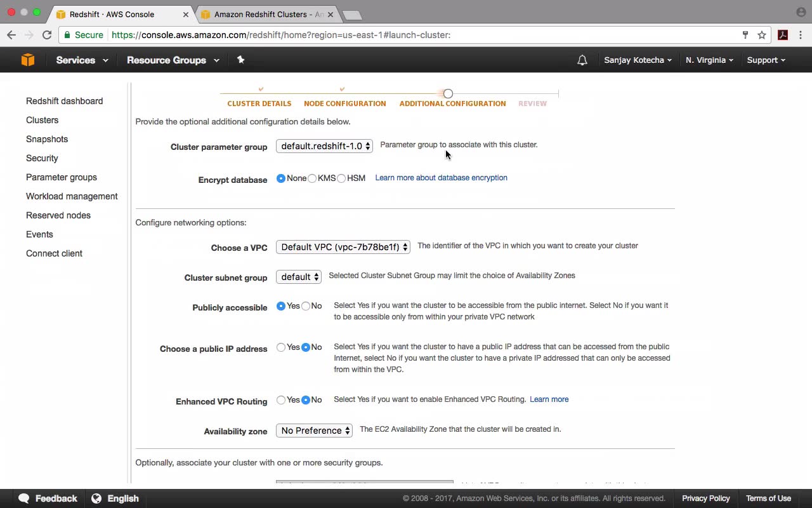Select KMS encryption option
The image size is (812, 508).
312,178
